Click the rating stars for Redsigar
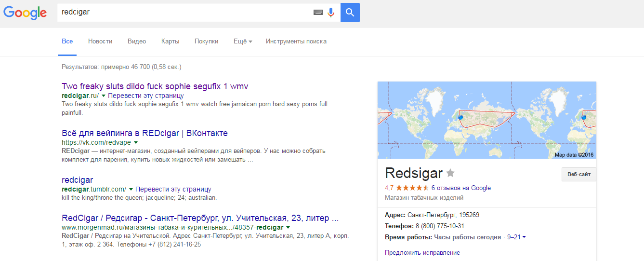 (x=412, y=188)
